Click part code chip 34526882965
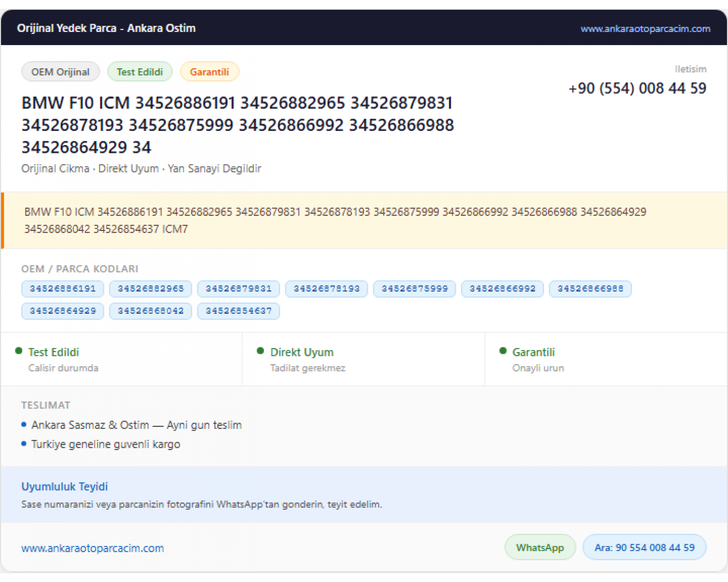728x582 pixels. (150, 289)
